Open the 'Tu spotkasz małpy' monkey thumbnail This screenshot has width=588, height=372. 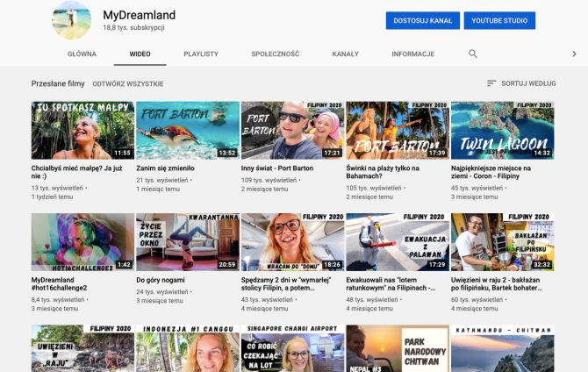click(82, 130)
